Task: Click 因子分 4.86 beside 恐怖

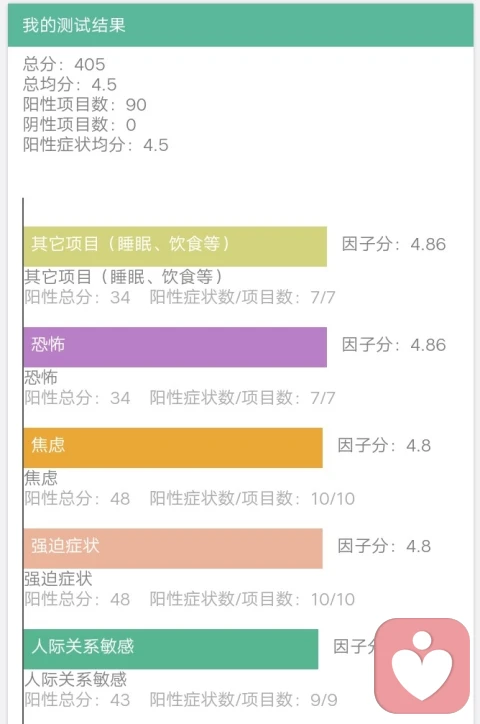Action: [394, 345]
